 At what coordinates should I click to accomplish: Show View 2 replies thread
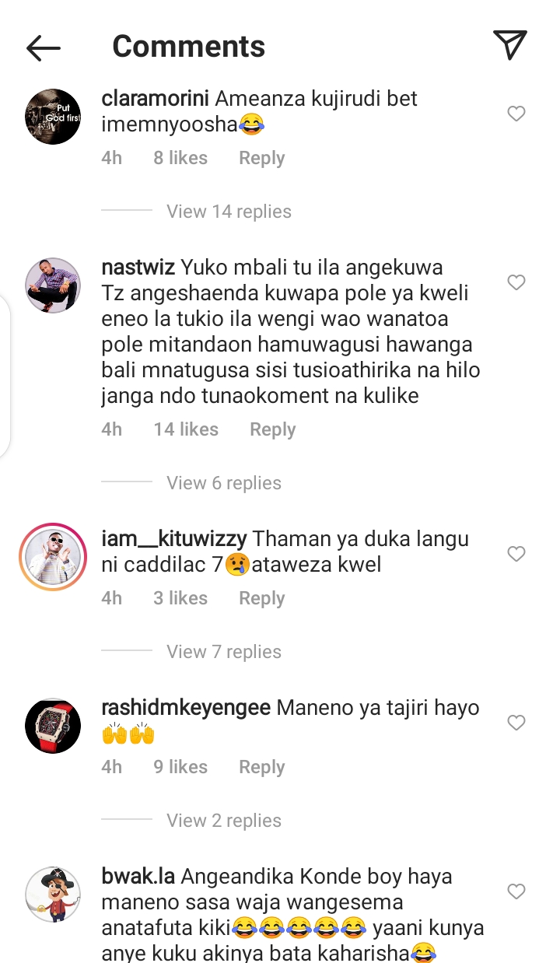224,821
